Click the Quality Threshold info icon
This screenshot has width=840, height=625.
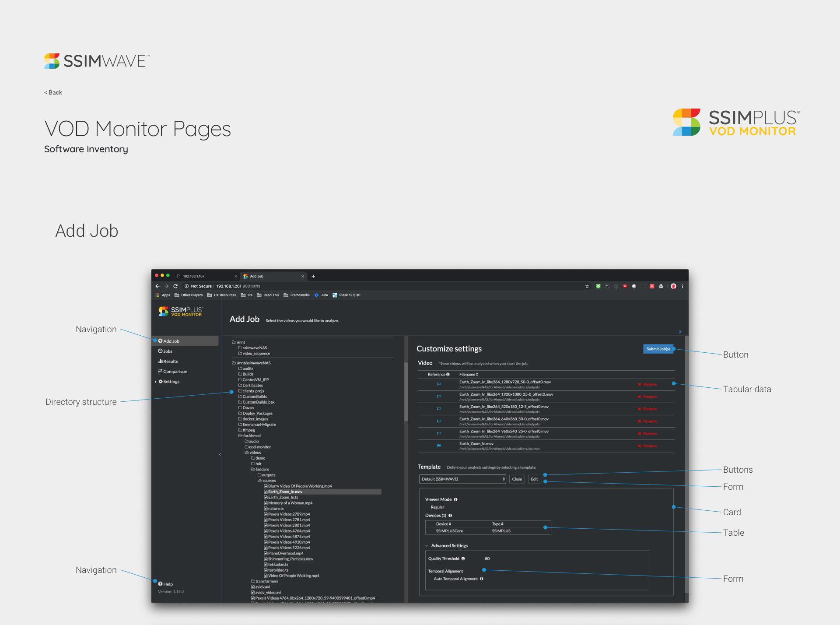tap(463, 558)
